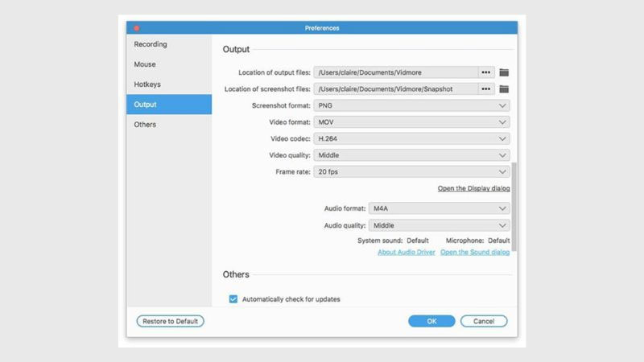Close the Preferences window with red button
This screenshot has height=362, width=644.
point(137,28)
